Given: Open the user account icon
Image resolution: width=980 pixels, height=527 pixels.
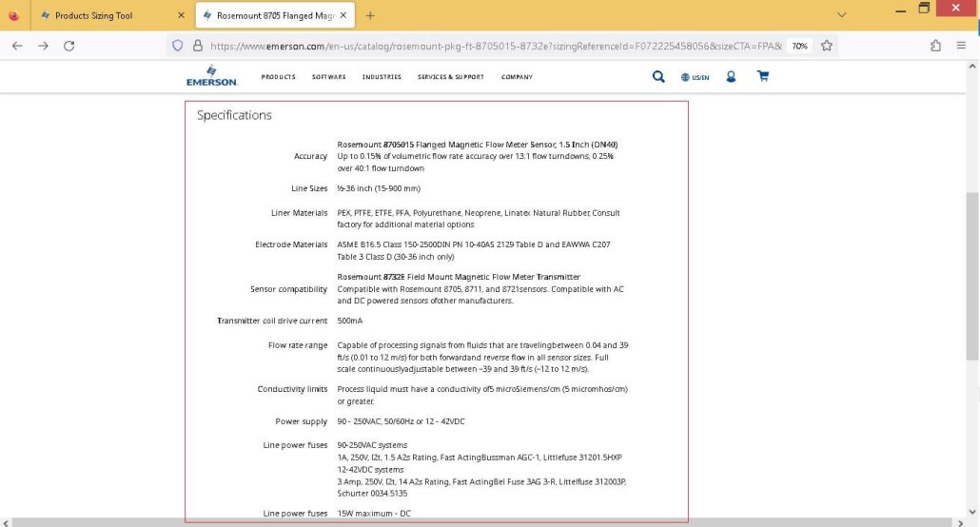Looking at the screenshot, I should pos(731,76).
